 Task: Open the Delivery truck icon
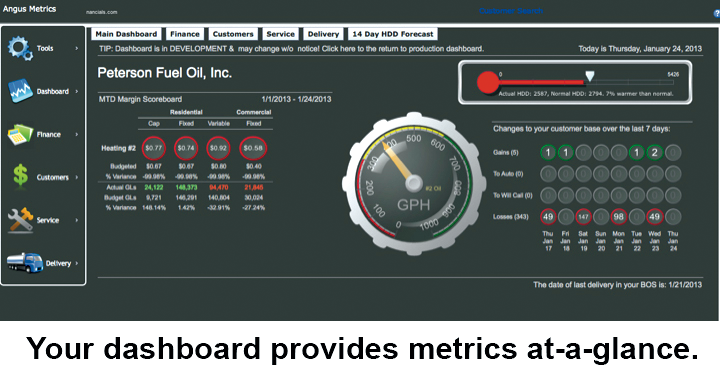(x=25, y=263)
